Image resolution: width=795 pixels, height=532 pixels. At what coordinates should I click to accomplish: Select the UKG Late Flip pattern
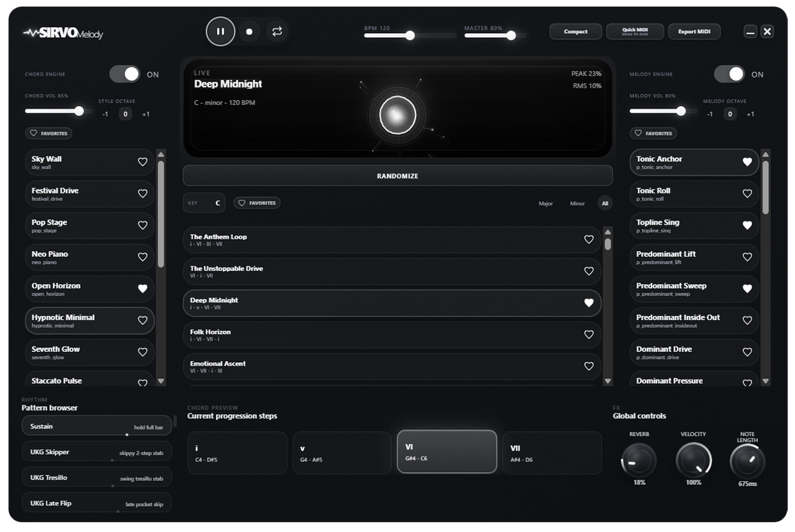point(97,503)
